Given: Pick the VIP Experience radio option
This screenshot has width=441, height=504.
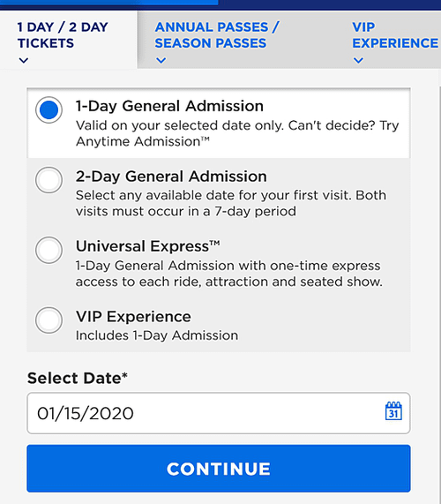Looking at the screenshot, I should [x=49, y=320].
